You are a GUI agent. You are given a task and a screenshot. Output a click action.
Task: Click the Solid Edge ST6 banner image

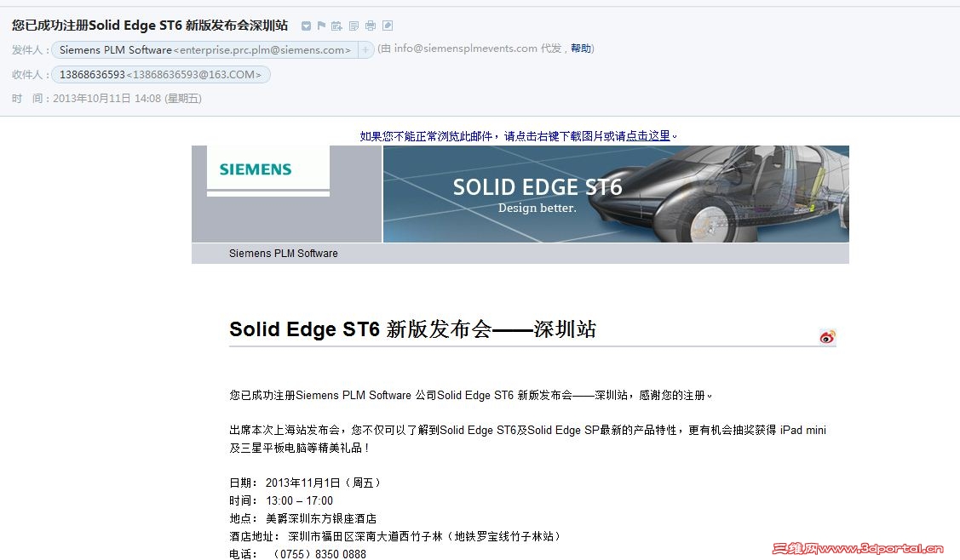click(x=615, y=194)
